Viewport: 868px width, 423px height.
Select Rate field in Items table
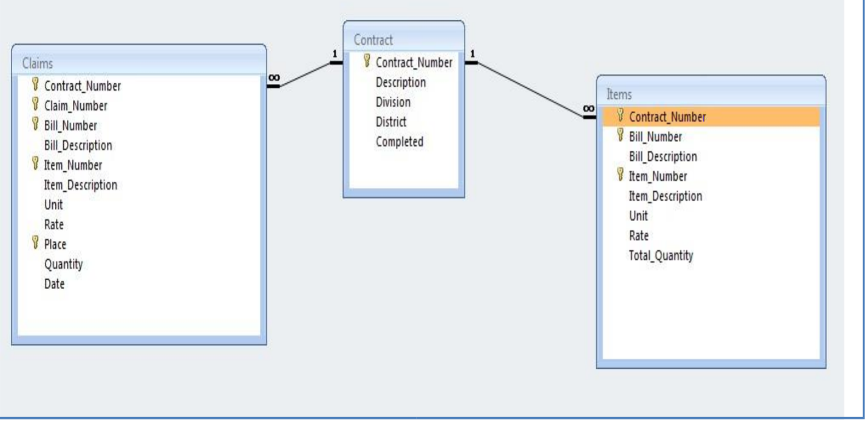639,235
